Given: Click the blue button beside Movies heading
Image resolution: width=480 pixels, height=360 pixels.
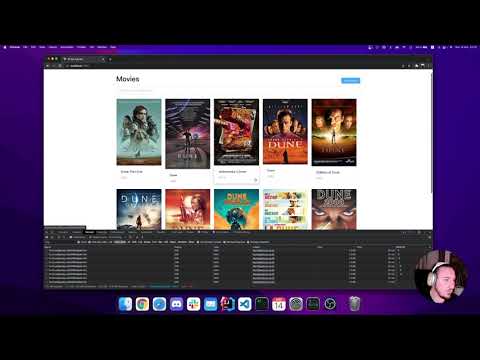Looking at the screenshot, I should coord(350,80).
